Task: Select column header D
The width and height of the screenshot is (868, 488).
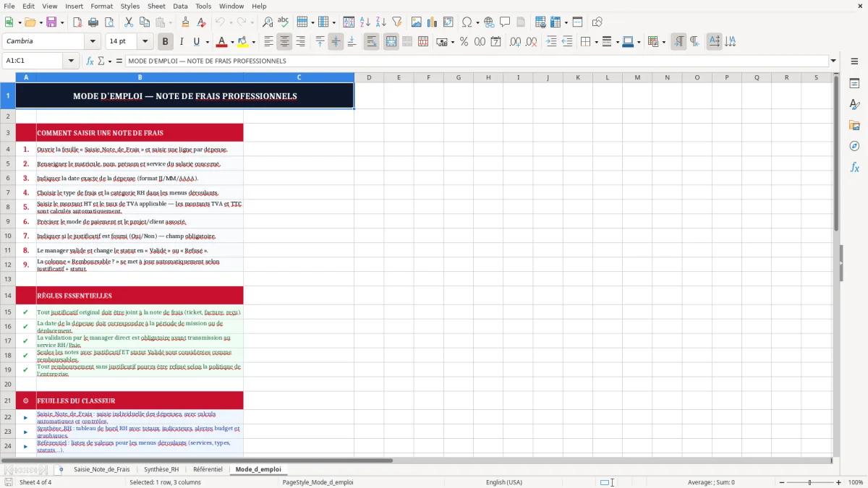Action: point(369,77)
